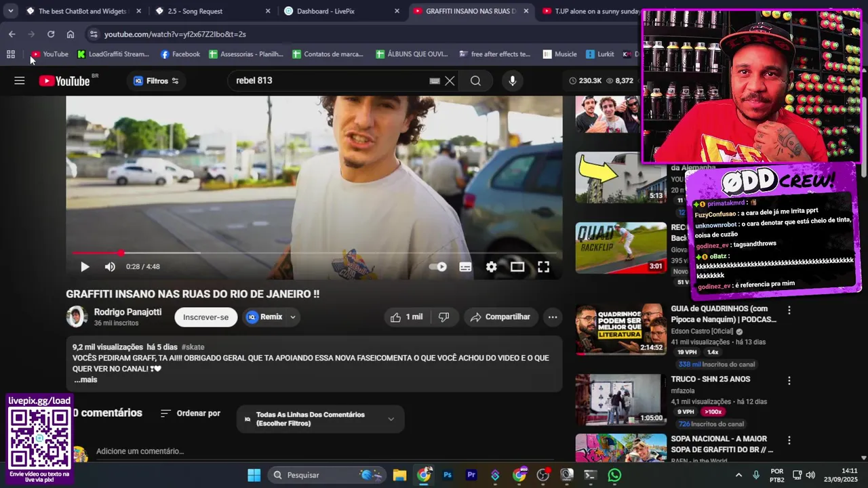Image resolution: width=868 pixels, height=488 pixels.
Task: Open free after effects te... bookmark
Action: 494,54
